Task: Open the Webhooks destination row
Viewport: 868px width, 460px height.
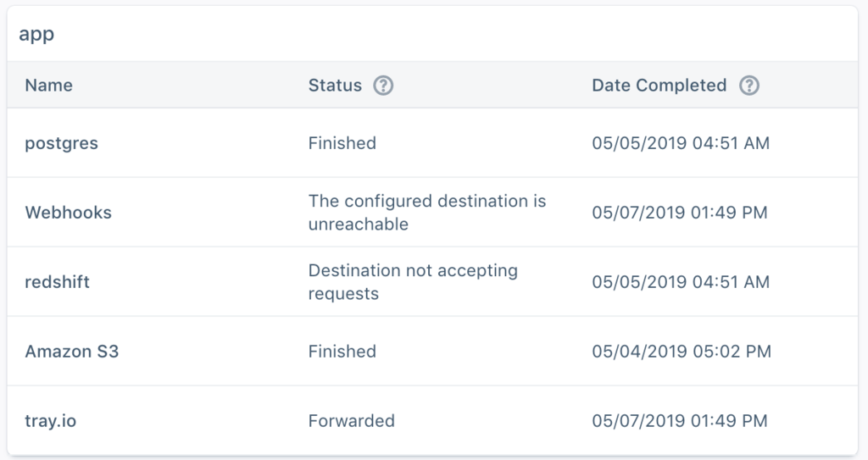Action: coord(432,213)
